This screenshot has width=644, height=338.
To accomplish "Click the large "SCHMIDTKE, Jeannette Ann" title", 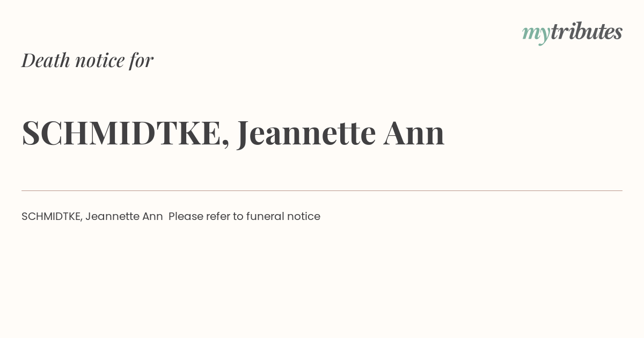I will tap(233, 133).
